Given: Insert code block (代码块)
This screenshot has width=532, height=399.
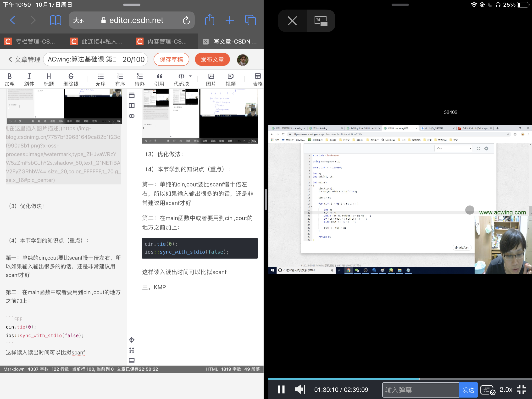Looking at the screenshot, I should point(181,80).
